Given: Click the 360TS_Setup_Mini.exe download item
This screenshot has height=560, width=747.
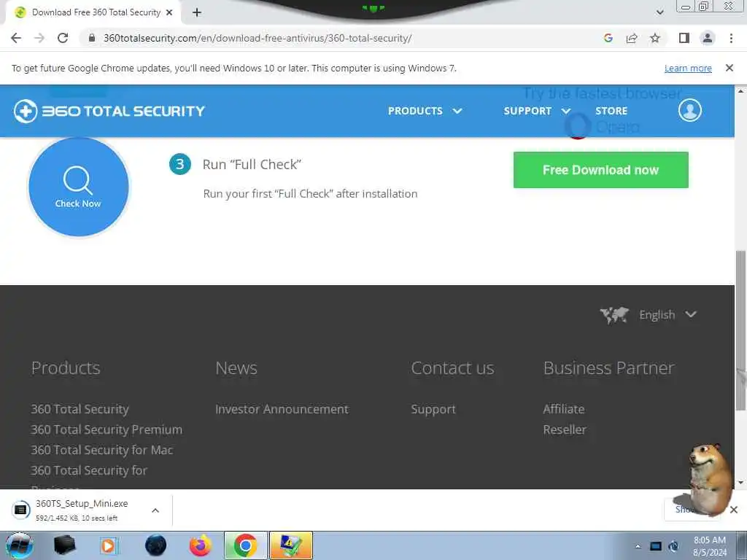Looking at the screenshot, I should click(x=81, y=510).
